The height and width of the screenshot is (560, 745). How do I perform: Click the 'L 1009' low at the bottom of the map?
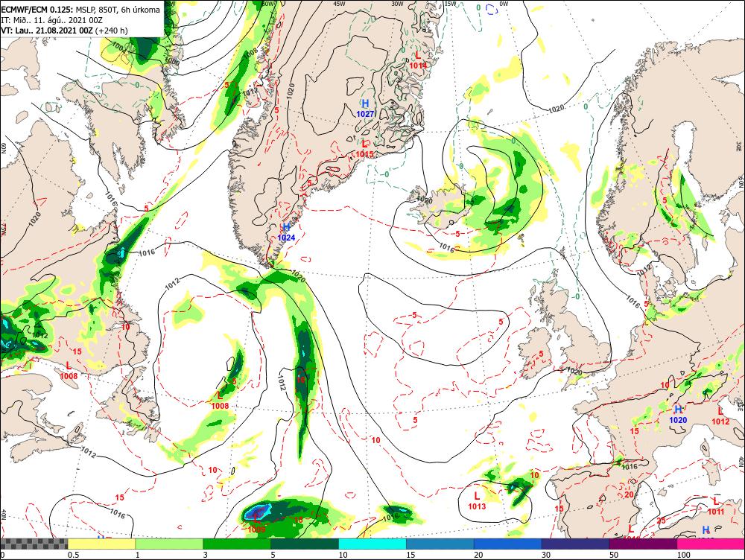pos(256,524)
